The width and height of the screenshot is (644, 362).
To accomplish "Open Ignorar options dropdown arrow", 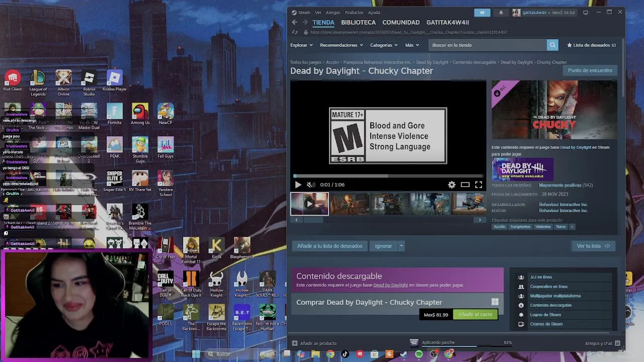I will click(x=401, y=246).
